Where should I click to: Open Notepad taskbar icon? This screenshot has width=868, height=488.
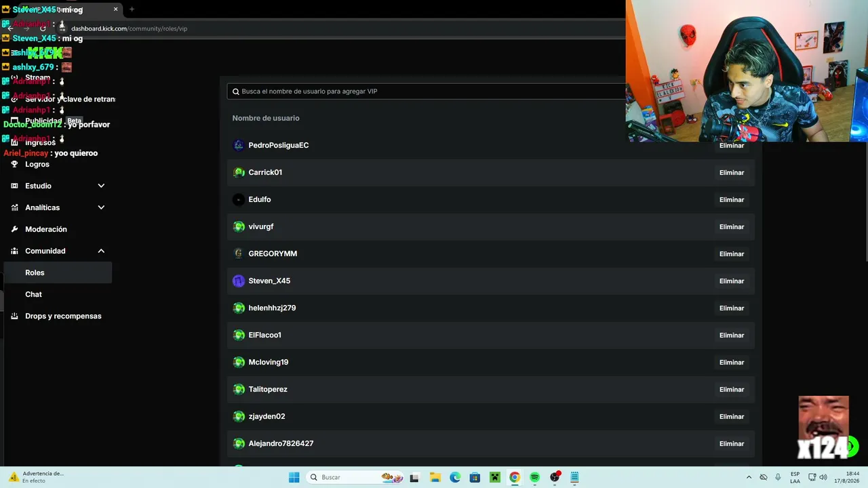coord(574,477)
